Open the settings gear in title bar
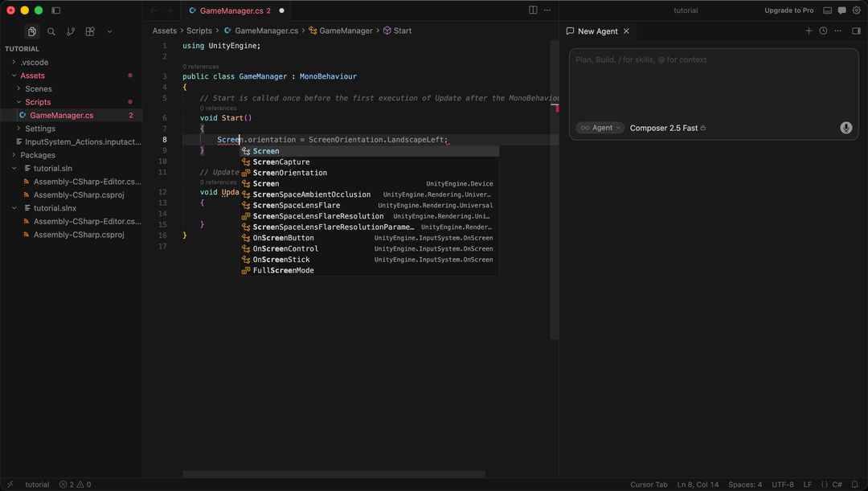The image size is (868, 491). [857, 10]
